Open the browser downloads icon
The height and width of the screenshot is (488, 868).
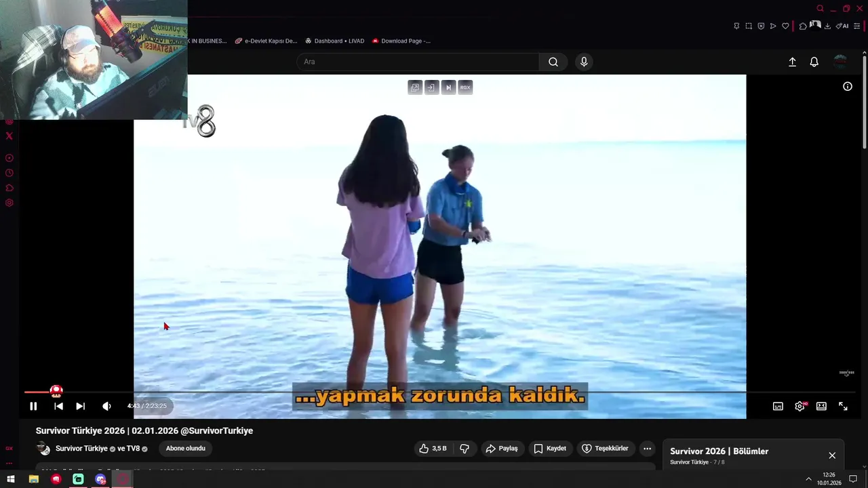coord(827,26)
